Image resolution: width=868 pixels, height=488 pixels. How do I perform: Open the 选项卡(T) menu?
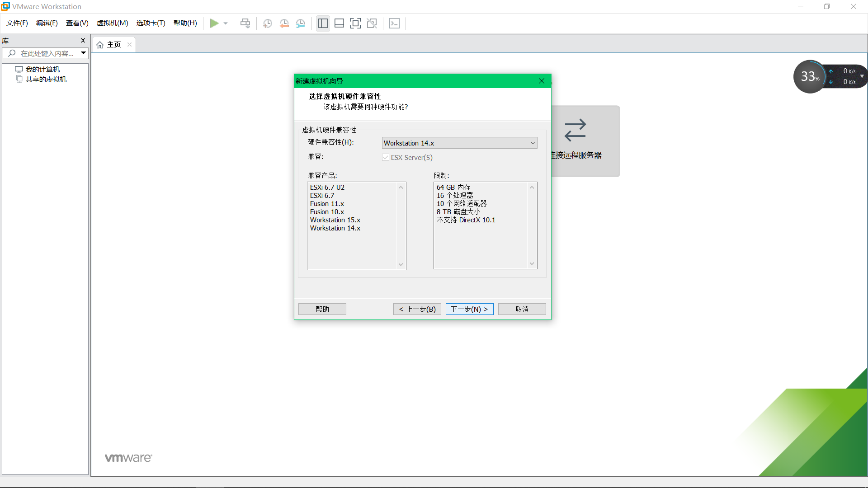pyautogui.click(x=151, y=23)
